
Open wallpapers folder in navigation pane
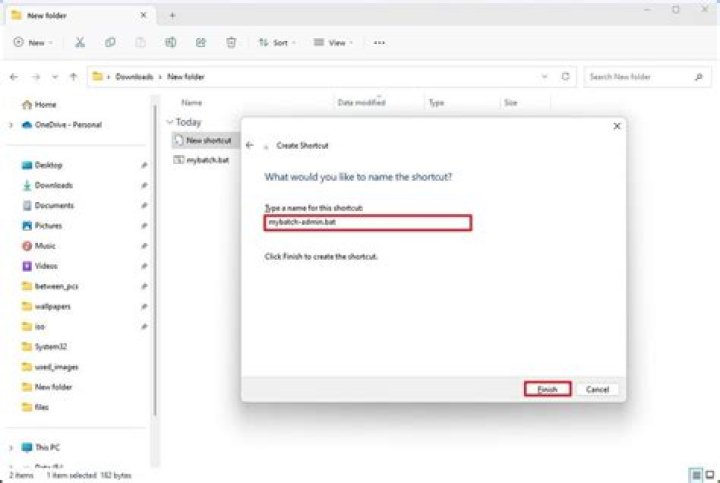[x=46, y=307]
